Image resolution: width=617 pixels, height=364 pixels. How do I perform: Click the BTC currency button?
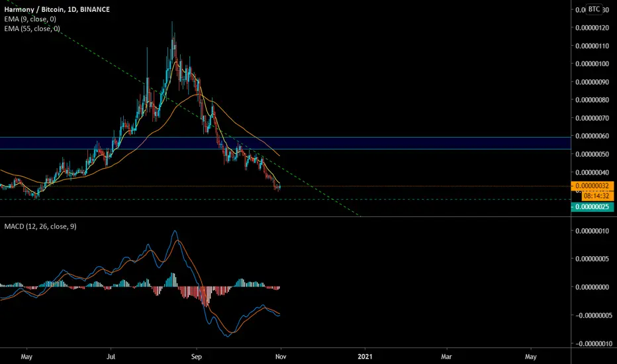pyautogui.click(x=594, y=9)
